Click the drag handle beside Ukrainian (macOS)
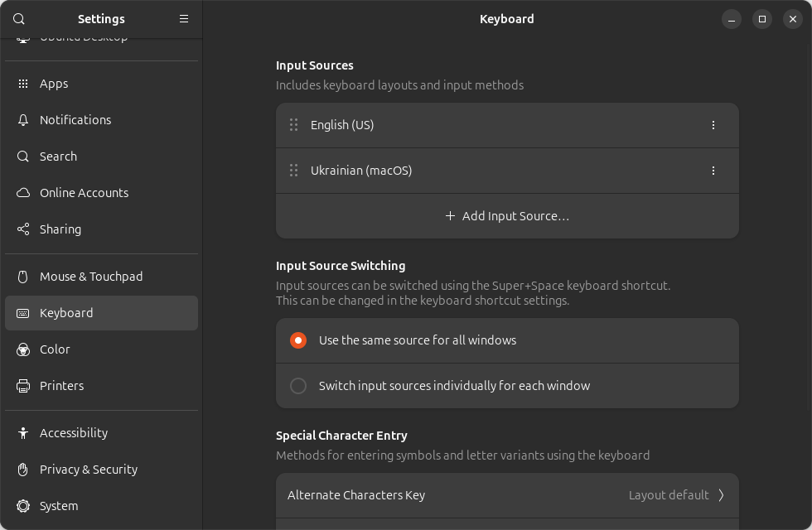Image resolution: width=812 pixels, height=530 pixels. (293, 171)
